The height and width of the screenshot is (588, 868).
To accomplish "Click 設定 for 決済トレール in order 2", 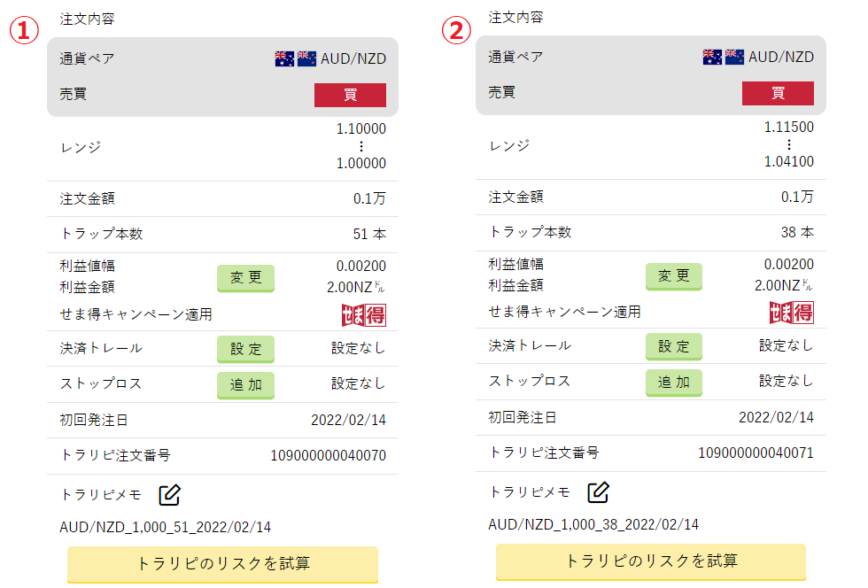I will pyautogui.click(x=674, y=346).
